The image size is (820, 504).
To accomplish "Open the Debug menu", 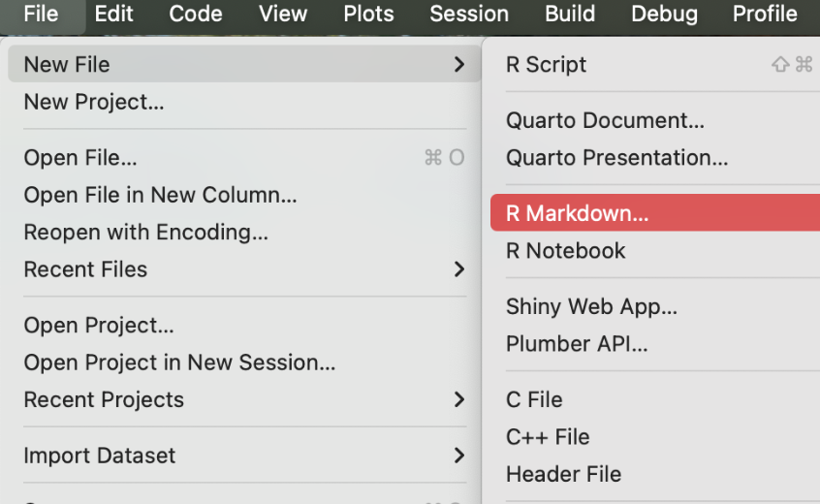I will (x=664, y=14).
